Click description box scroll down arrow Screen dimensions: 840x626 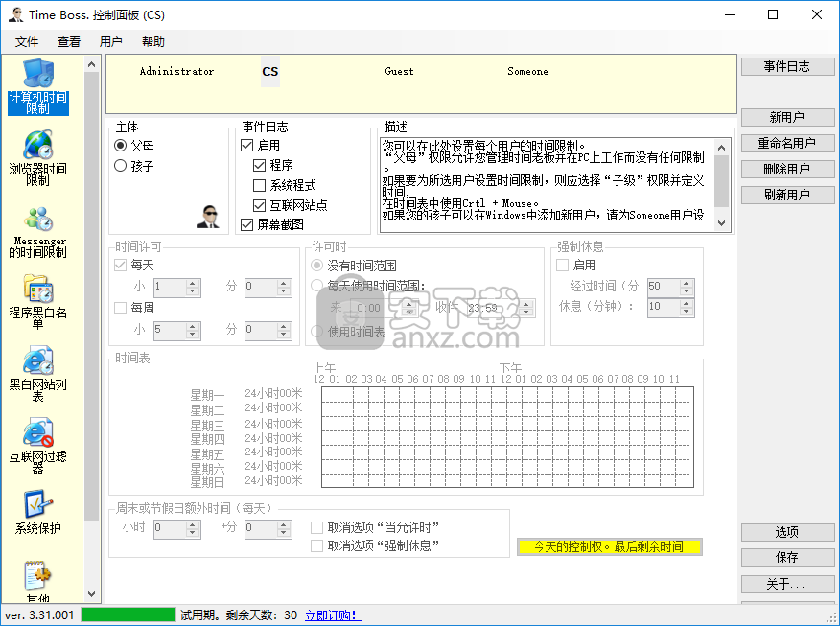(722, 223)
